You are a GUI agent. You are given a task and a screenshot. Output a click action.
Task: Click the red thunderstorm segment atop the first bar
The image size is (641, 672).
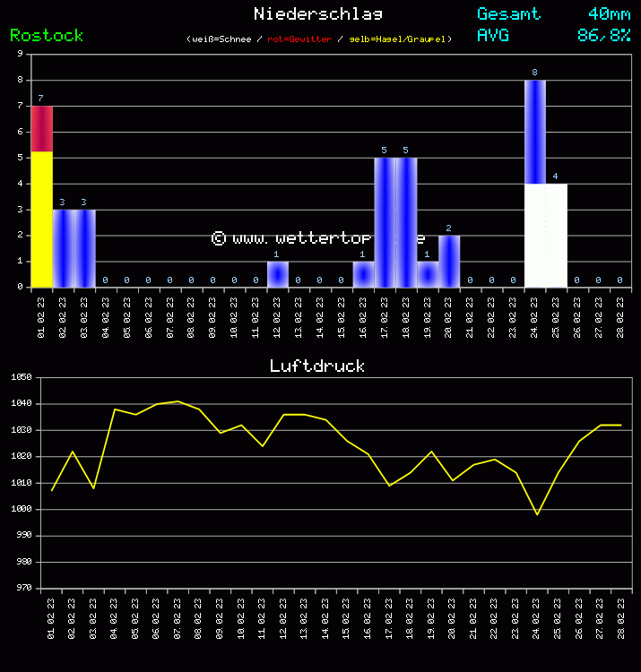42,129
